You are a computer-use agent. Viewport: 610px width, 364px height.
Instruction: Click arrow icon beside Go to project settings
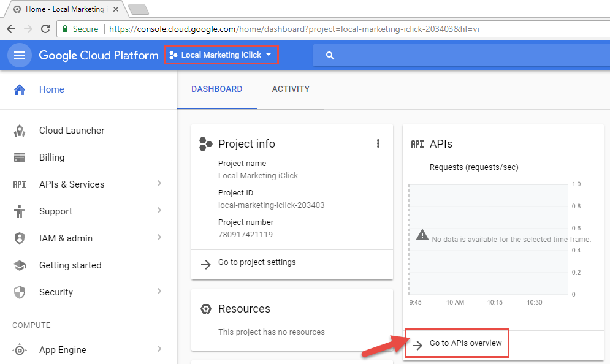206,265
